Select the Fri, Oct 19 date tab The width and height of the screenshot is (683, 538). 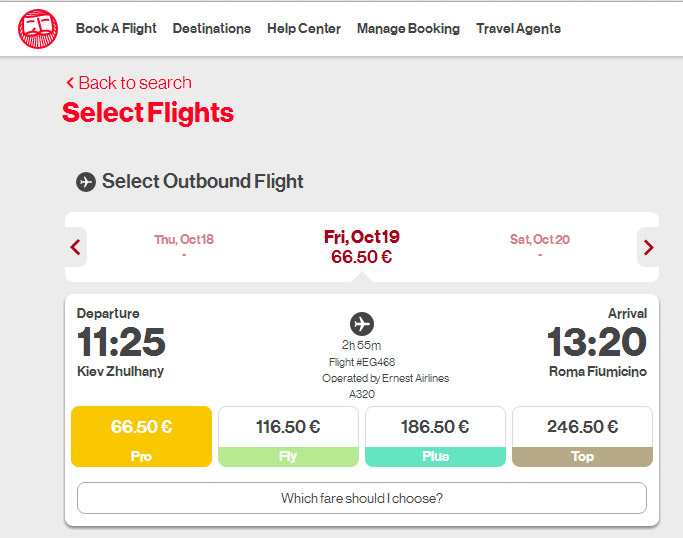click(x=362, y=247)
